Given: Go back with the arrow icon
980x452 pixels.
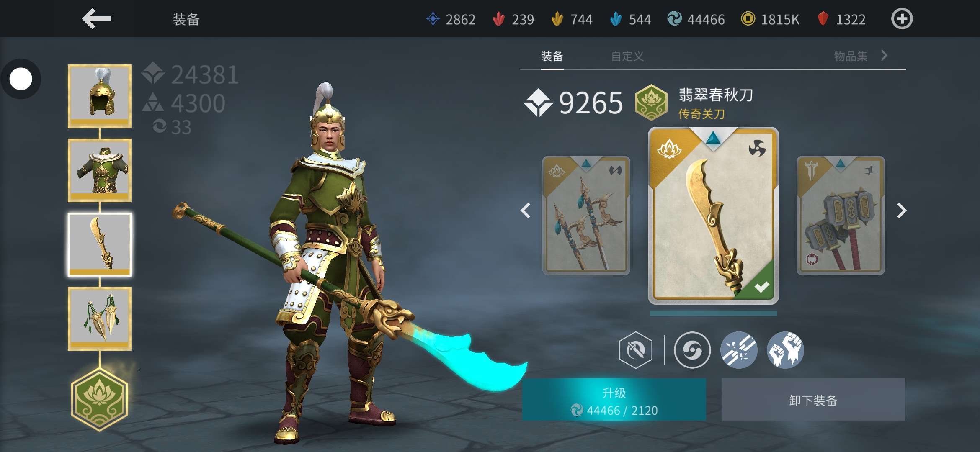Looking at the screenshot, I should tap(96, 19).
